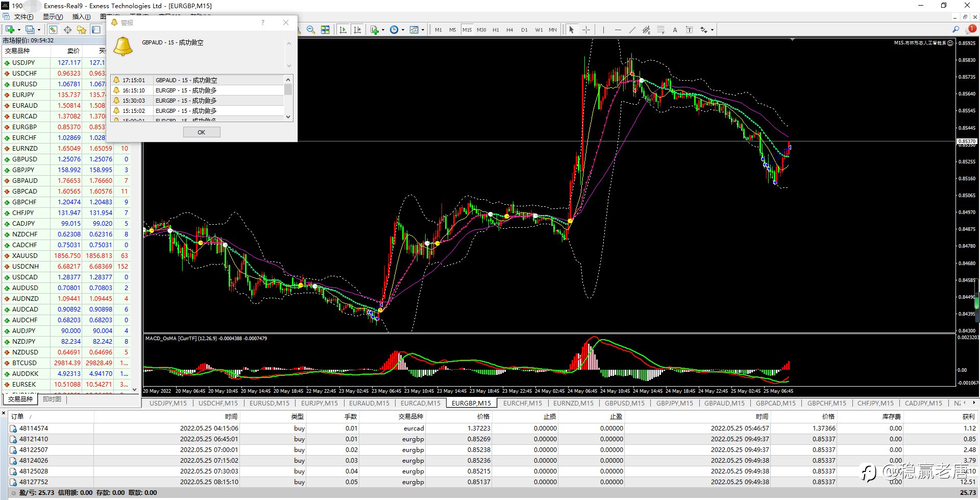This screenshot has width=980, height=500.
Task: Click the Templates chart icon
Action: (x=414, y=30)
